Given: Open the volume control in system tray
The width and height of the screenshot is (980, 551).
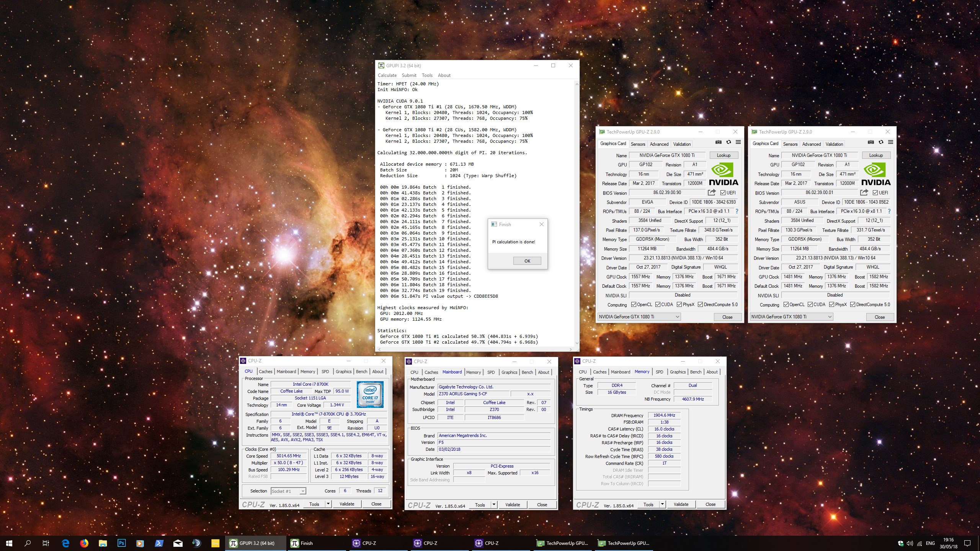Looking at the screenshot, I should click(910, 543).
